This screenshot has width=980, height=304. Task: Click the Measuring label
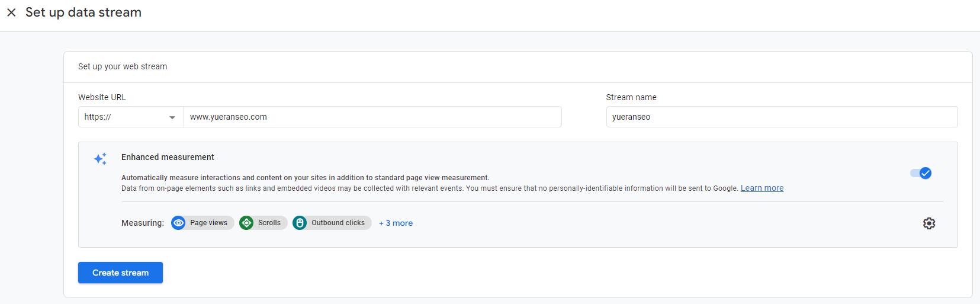(143, 223)
